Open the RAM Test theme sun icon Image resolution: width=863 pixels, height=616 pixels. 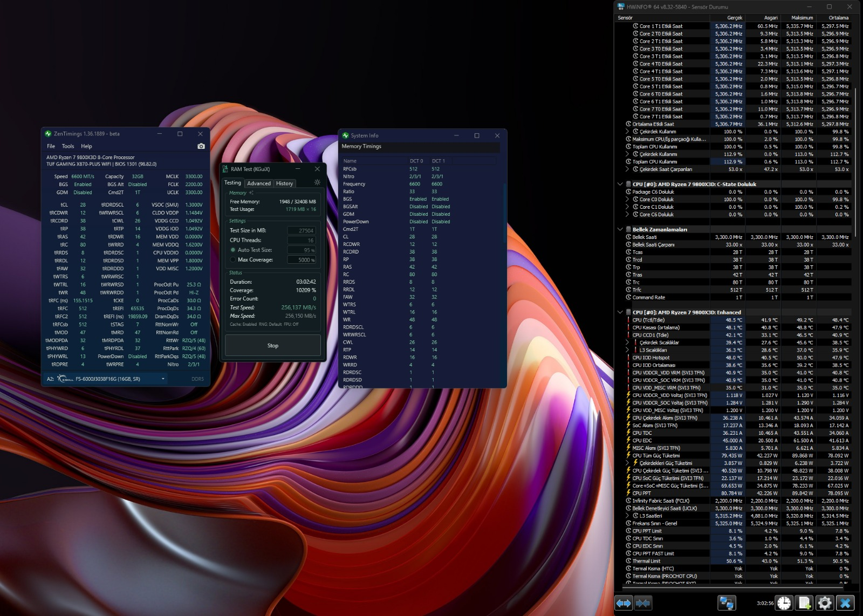(317, 182)
